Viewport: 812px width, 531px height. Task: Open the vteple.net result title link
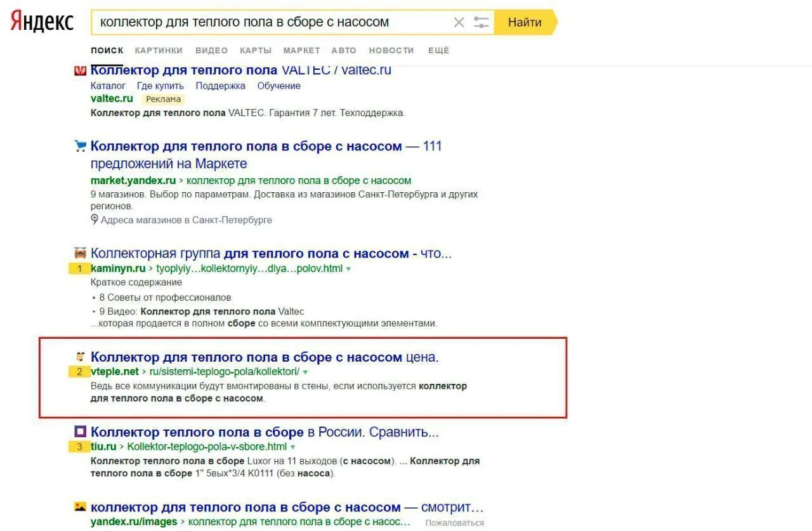(265, 357)
